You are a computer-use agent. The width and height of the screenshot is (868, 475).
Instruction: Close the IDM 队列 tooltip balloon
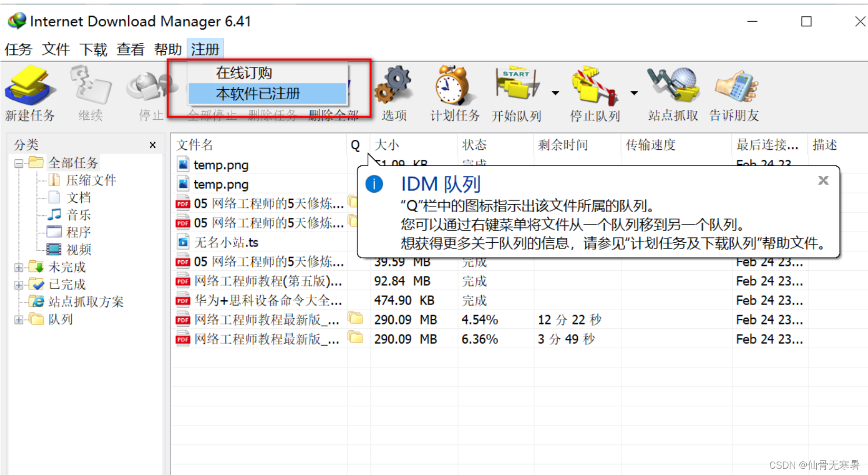(823, 180)
